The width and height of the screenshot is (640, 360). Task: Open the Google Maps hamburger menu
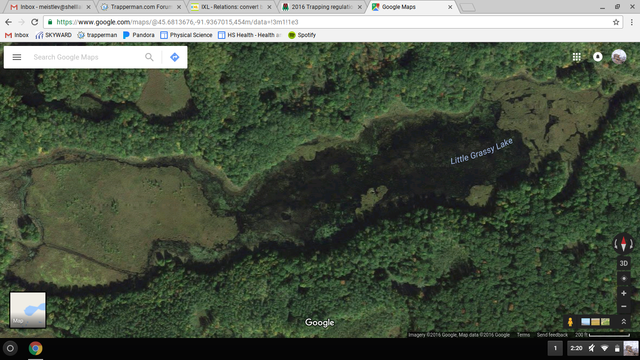click(17, 57)
